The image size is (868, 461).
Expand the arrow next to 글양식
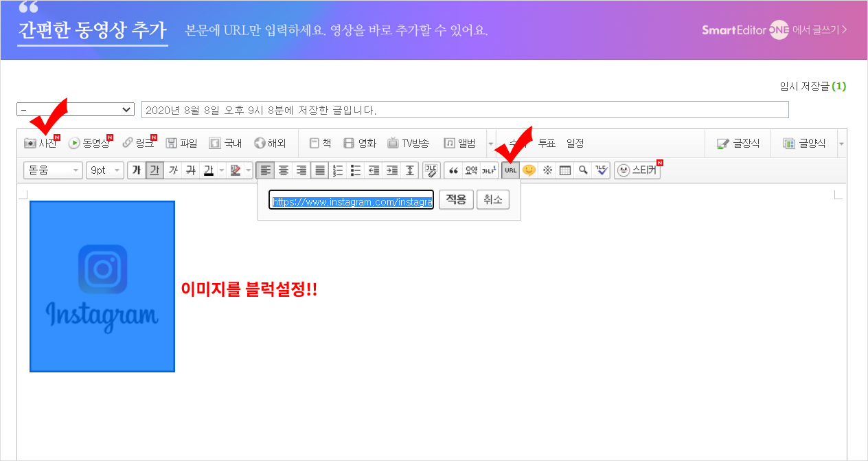tap(842, 144)
